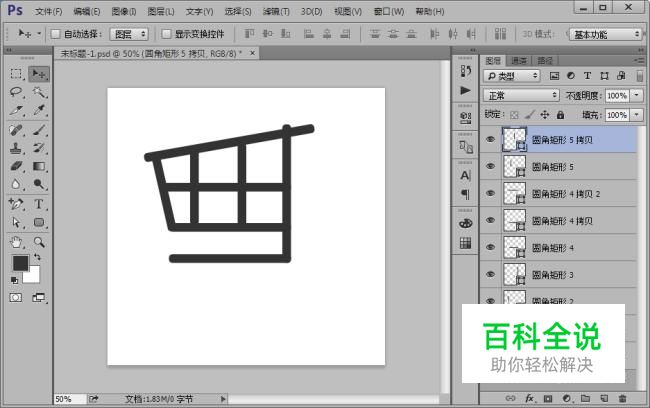650x408 pixels.
Task: Open the 图层 auto-select target dropdown
Action: pos(129,34)
